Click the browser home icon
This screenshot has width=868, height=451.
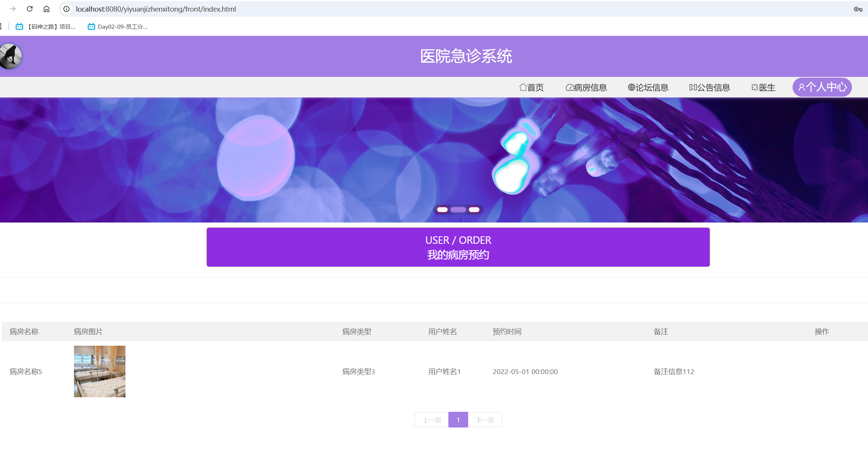click(46, 9)
